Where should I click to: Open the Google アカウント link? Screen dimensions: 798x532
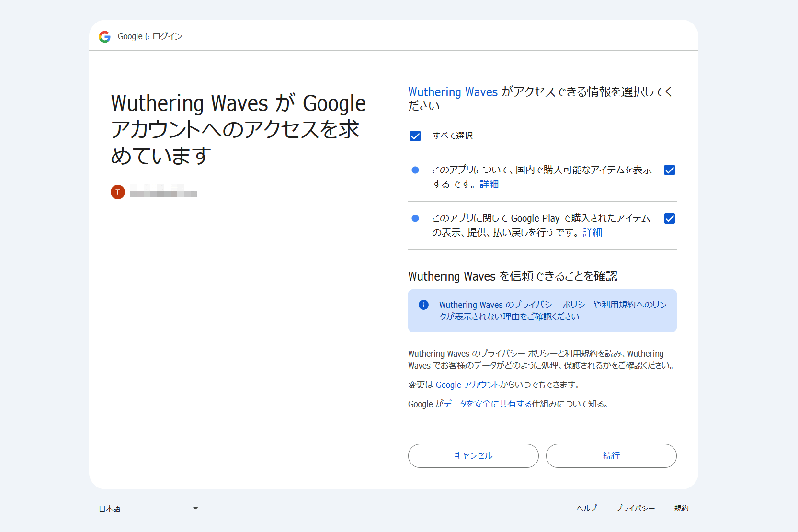tap(467, 385)
